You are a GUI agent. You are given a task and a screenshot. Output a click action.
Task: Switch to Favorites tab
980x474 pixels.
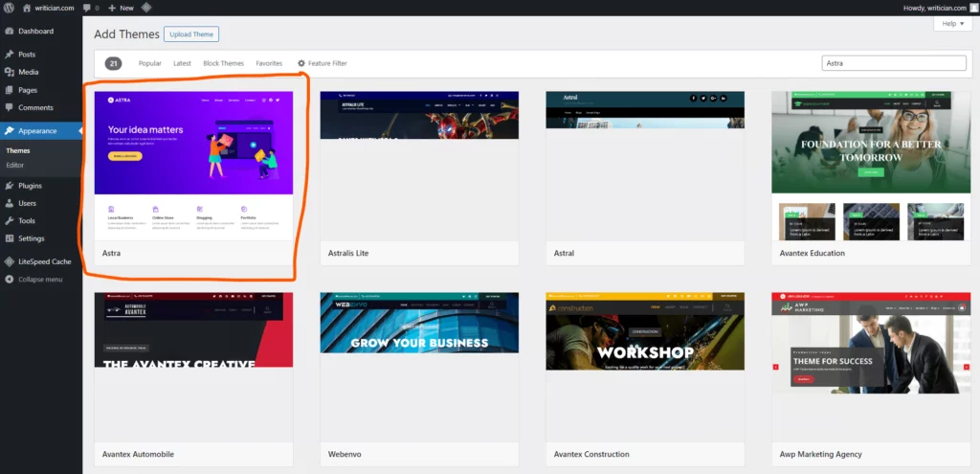tap(269, 63)
